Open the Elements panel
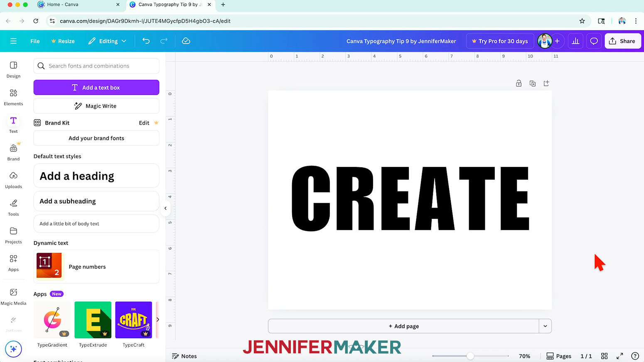644x362 pixels. point(13,97)
